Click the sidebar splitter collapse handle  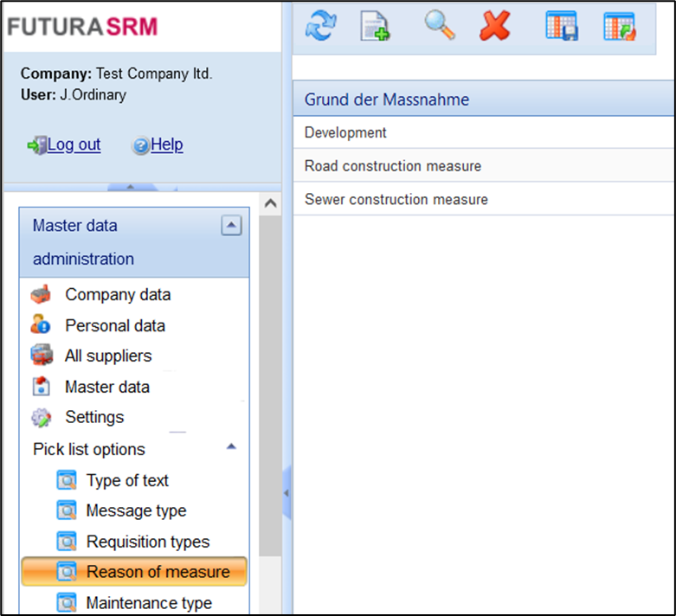[x=286, y=492]
